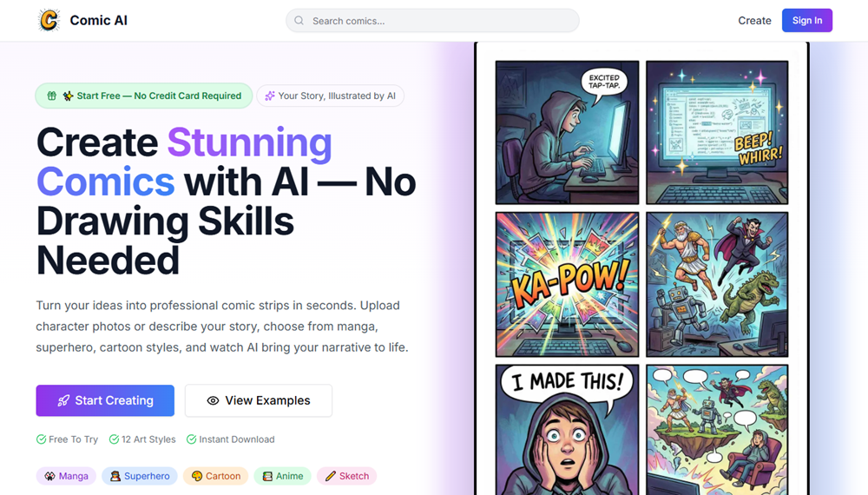Click the gift icon in green badge
Screen dimensions: 868x495
click(51, 96)
